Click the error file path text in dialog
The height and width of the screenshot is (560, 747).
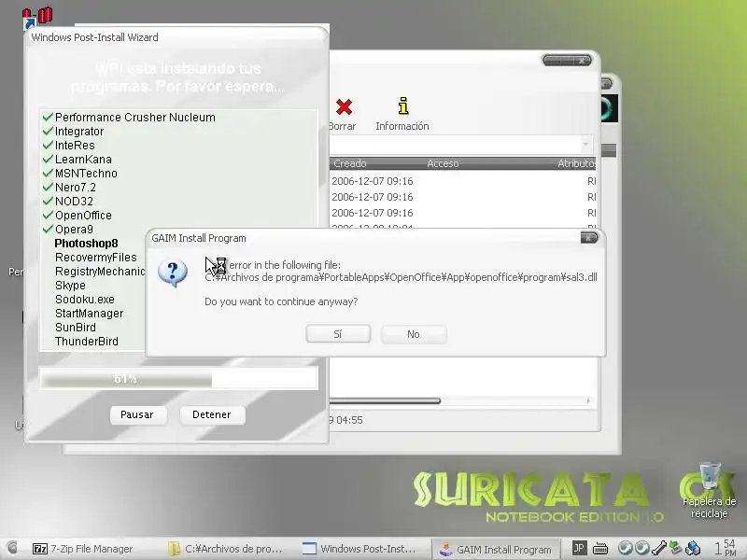coord(401,277)
